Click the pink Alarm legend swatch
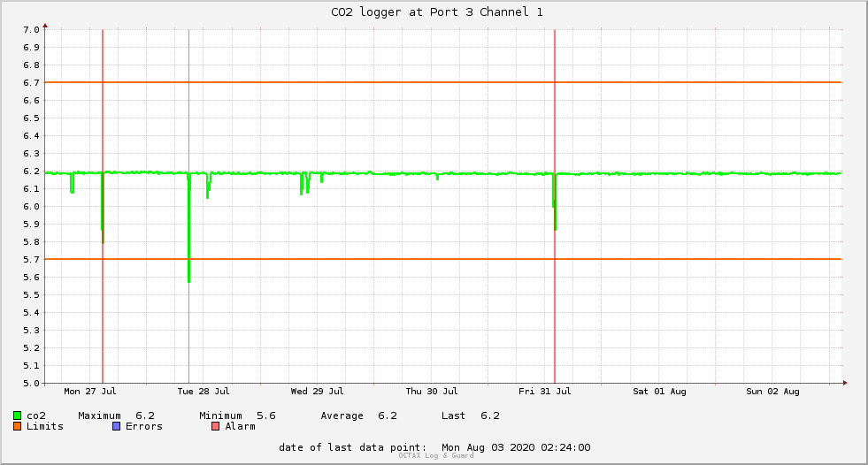The height and width of the screenshot is (465, 868). click(x=215, y=426)
